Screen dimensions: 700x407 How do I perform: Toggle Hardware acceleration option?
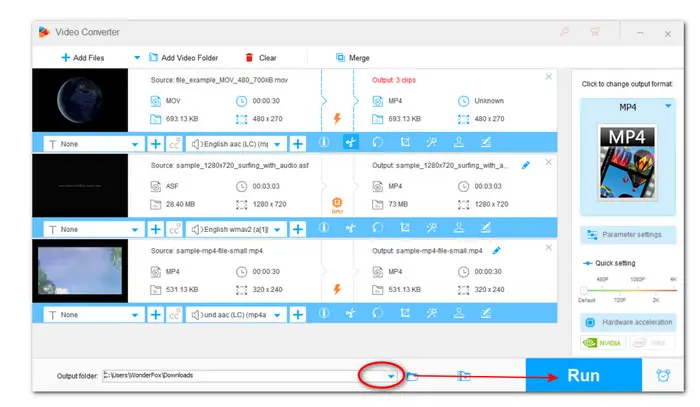(628, 322)
